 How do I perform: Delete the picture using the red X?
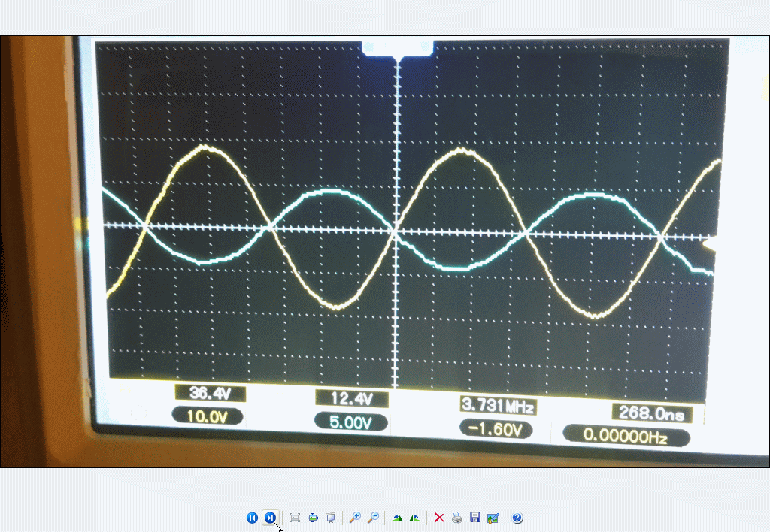click(x=439, y=518)
